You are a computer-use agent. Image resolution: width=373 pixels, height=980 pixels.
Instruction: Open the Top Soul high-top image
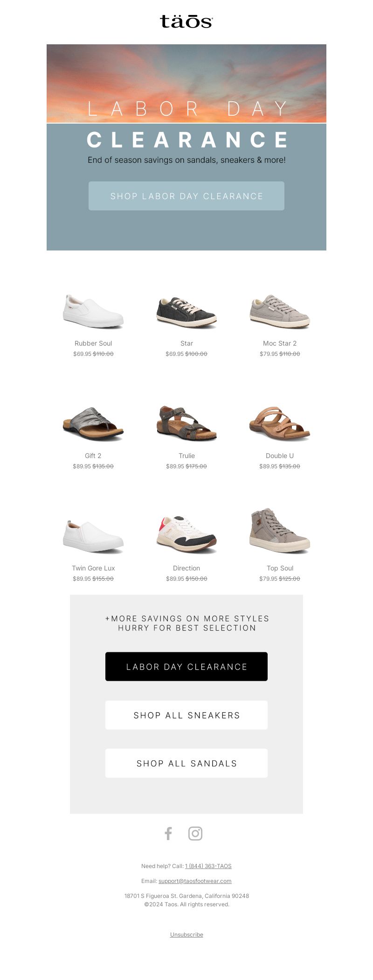tap(280, 531)
